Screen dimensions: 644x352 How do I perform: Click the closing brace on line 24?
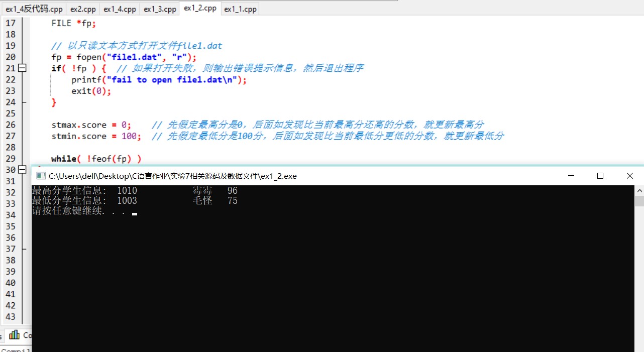[54, 102]
